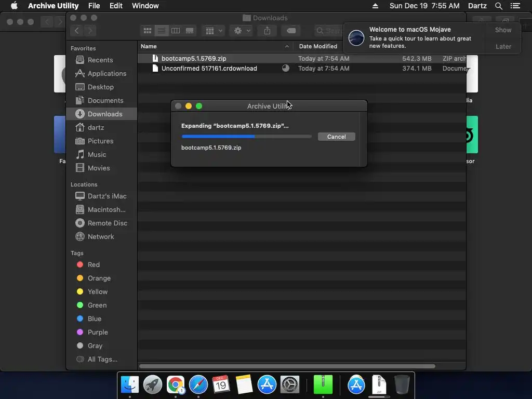Open System Preferences from the Dock
This screenshot has height=399, width=532.
[290, 384]
